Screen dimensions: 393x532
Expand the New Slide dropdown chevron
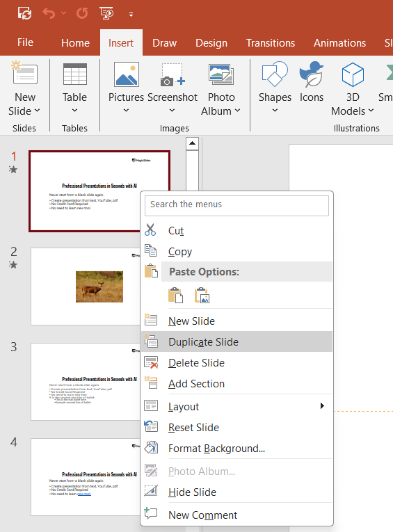pyautogui.click(x=38, y=111)
